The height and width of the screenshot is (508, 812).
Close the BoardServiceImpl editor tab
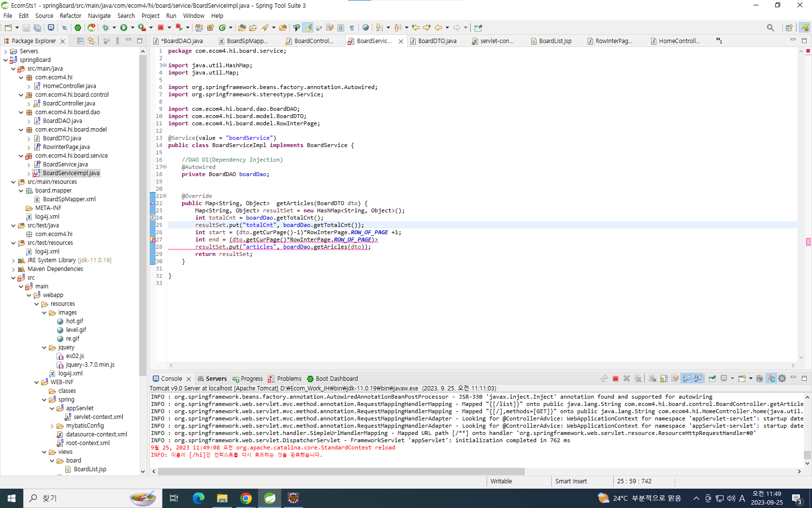[x=401, y=41]
